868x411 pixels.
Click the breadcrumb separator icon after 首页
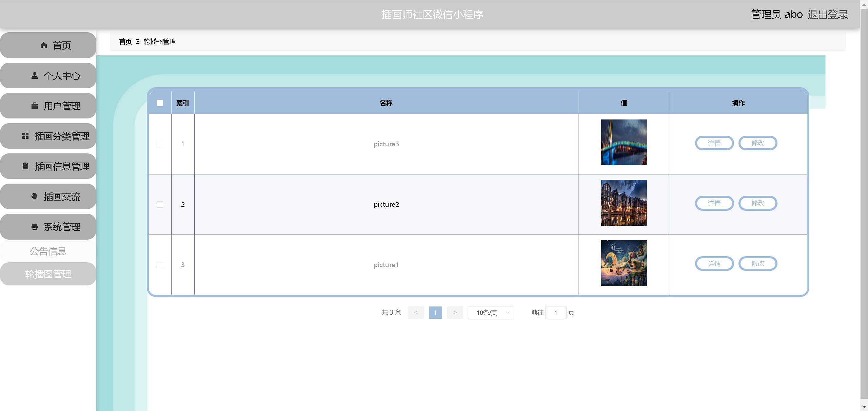pyautogui.click(x=138, y=41)
